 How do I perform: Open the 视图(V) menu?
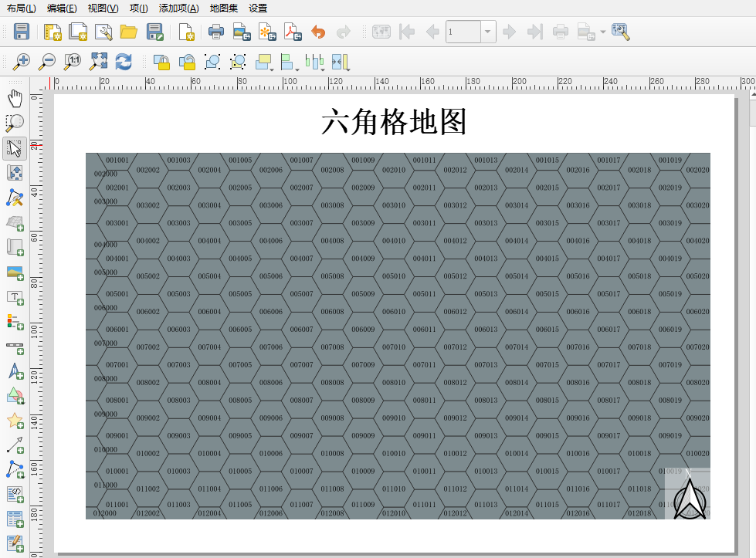103,8
